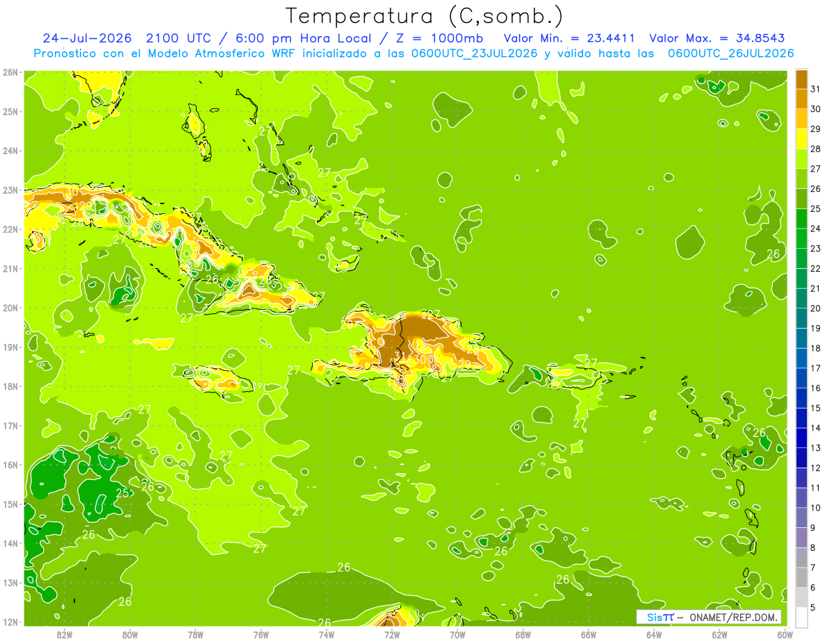Click the brown swatch topping the color scale
The width and height of the screenshot is (834, 644).
pyautogui.click(x=801, y=79)
